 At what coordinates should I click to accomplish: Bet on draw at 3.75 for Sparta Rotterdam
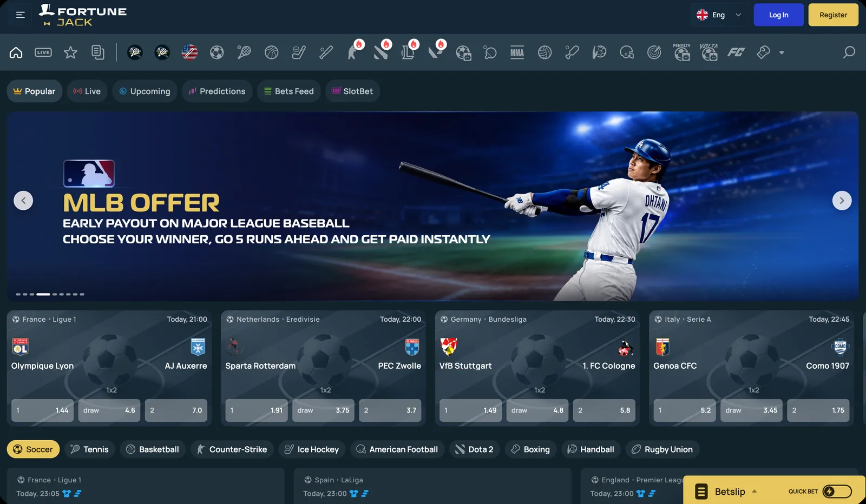(x=324, y=410)
